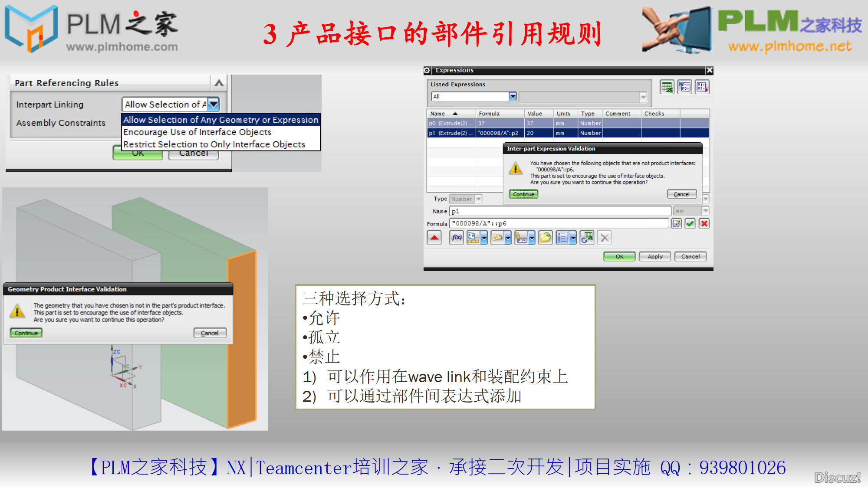The width and height of the screenshot is (868, 488).
Task: Click the Name input field for expression p1
Action: click(x=560, y=210)
